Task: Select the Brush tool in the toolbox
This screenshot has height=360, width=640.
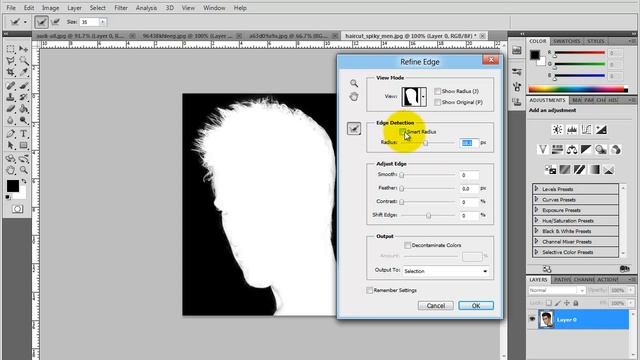Action: coord(24,86)
